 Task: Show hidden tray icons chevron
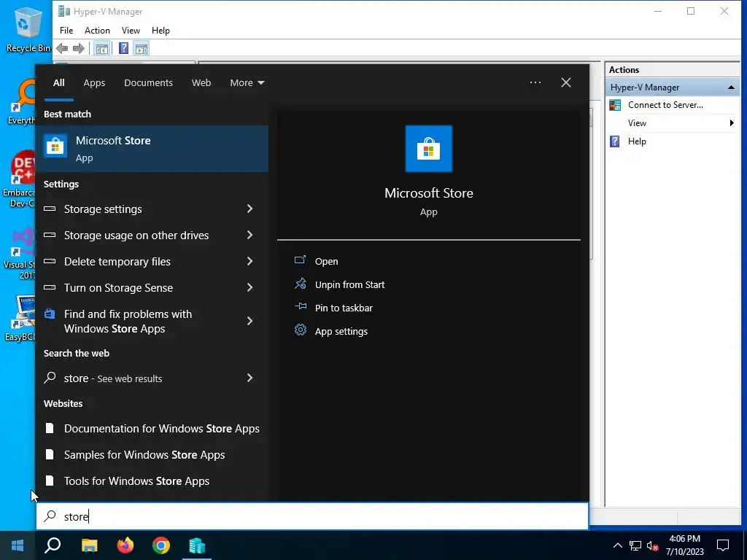coord(617,545)
